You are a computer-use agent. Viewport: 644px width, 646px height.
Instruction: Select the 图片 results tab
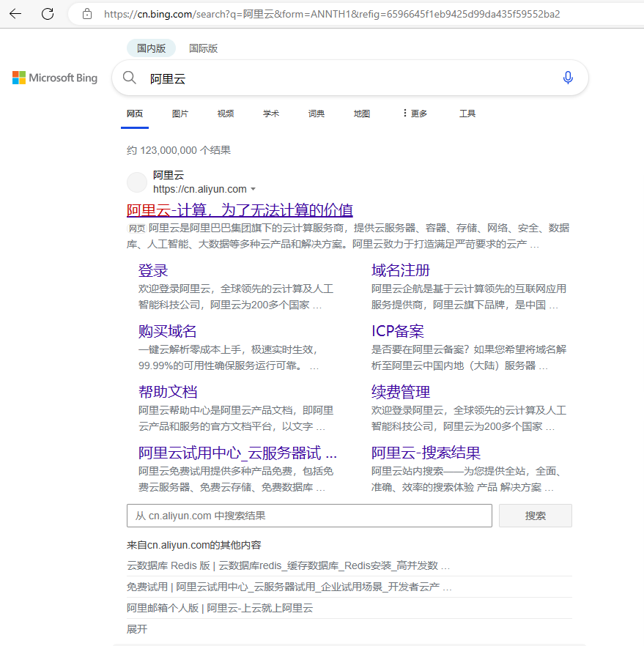pos(180,114)
